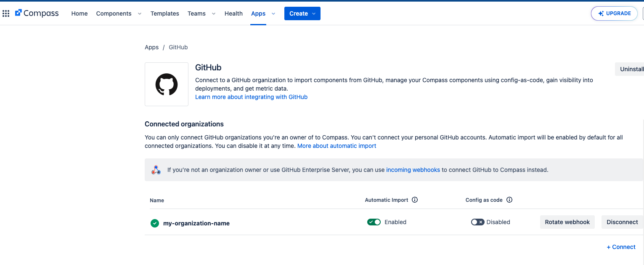Open the Config as code info tooltip icon
Viewport: 644px width, 265px height.
point(509,200)
